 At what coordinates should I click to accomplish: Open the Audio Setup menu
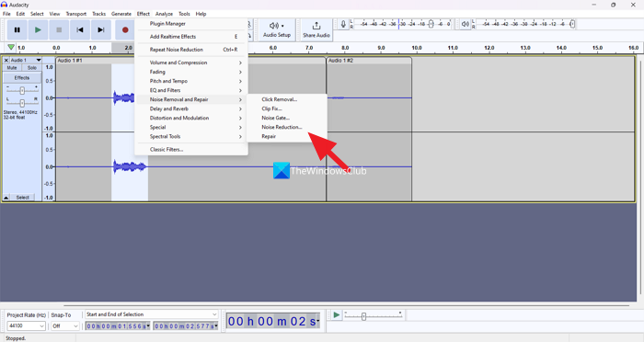[277, 30]
